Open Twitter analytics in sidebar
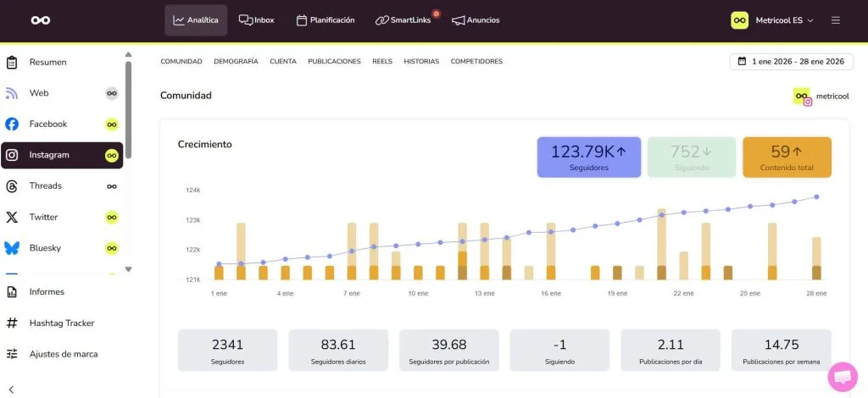The height and width of the screenshot is (398, 868). tap(44, 218)
